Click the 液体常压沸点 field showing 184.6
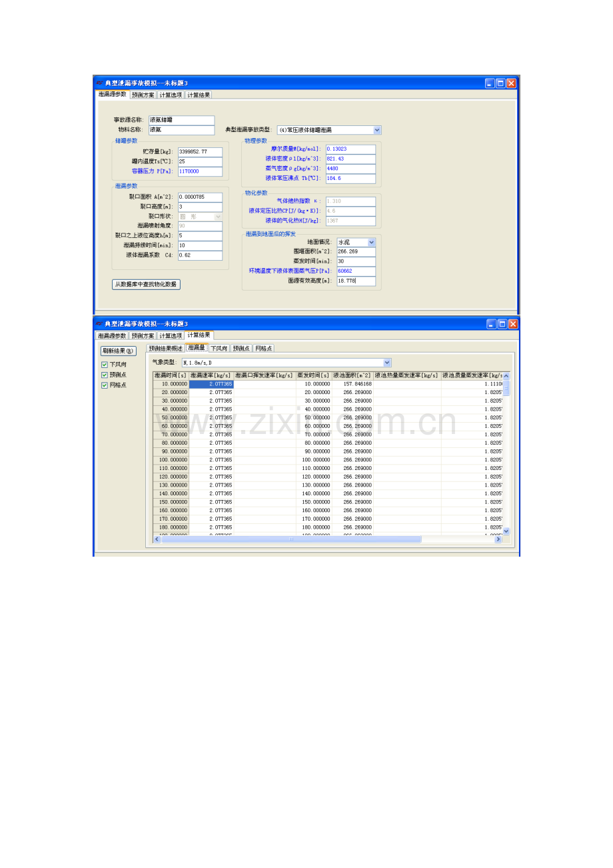This screenshot has height=868, width=613. click(x=350, y=178)
